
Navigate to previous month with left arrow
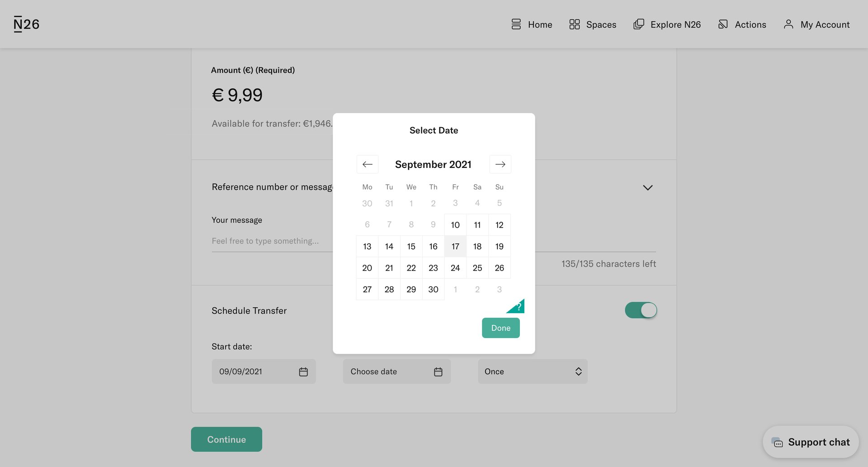pos(367,164)
